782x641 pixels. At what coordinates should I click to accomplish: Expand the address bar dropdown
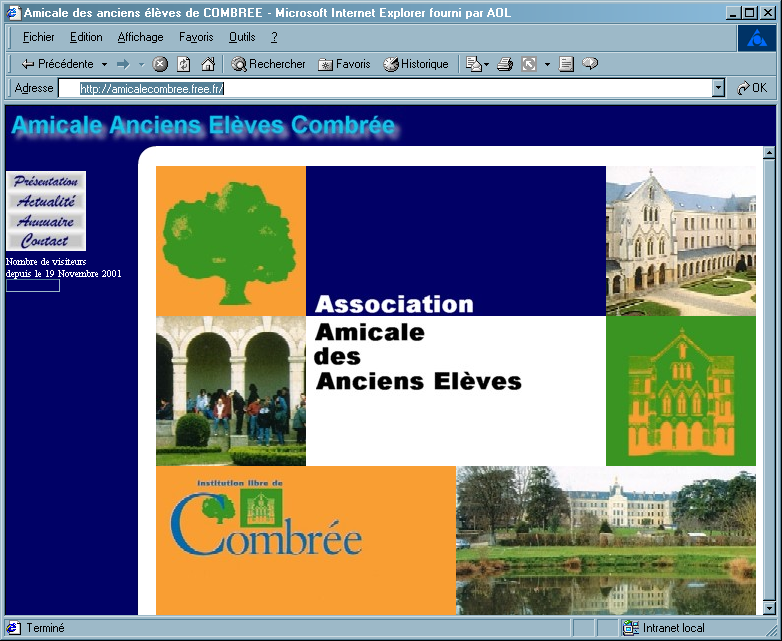[718, 88]
